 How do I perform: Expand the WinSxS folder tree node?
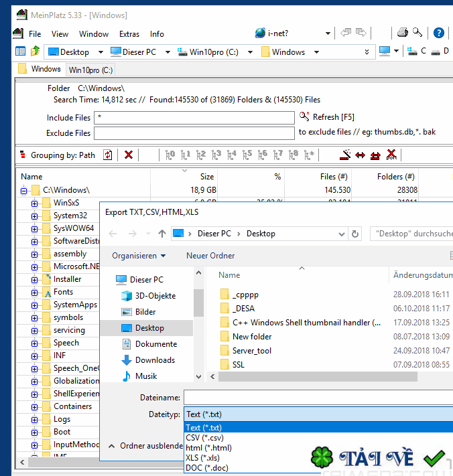click(35, 203)
